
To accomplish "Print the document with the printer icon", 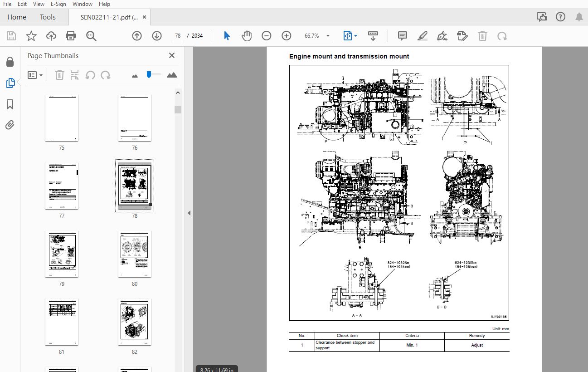I will tap(71, 36).
